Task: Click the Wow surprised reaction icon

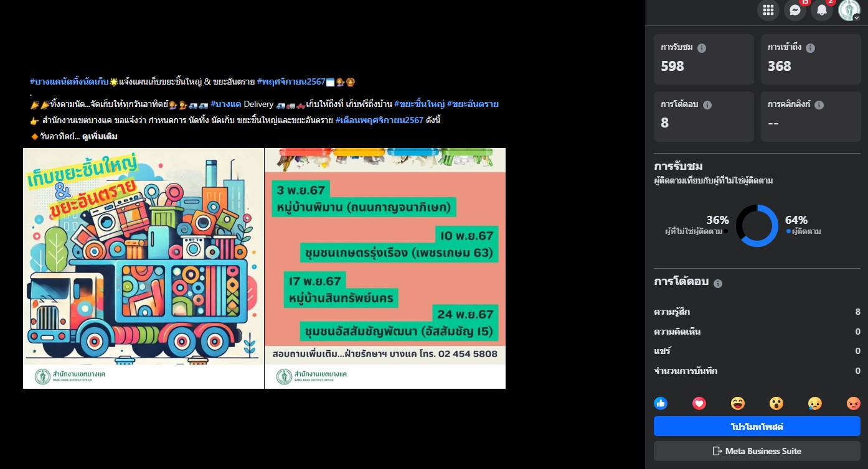Action: pyautogui.click(x=776, y=403)
